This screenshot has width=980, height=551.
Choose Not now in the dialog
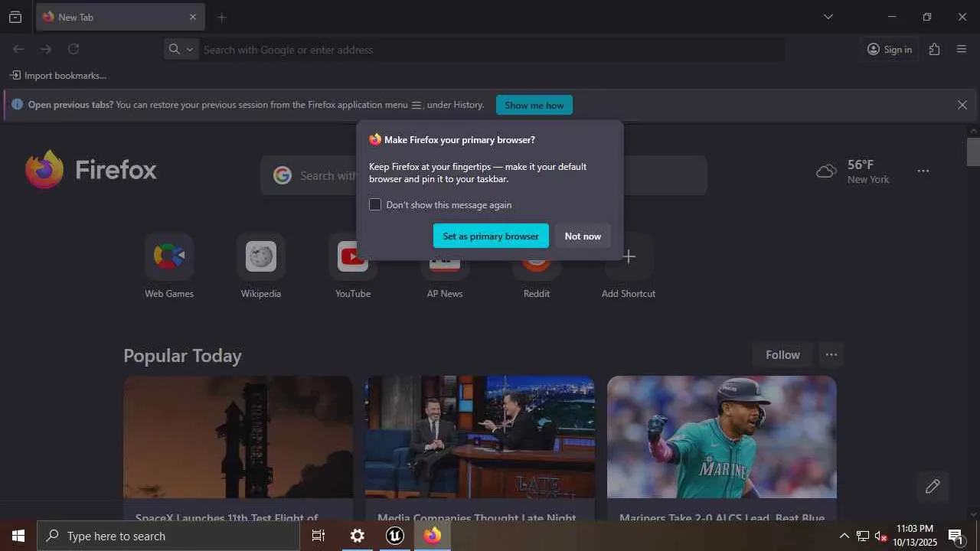tap(583, 236)
